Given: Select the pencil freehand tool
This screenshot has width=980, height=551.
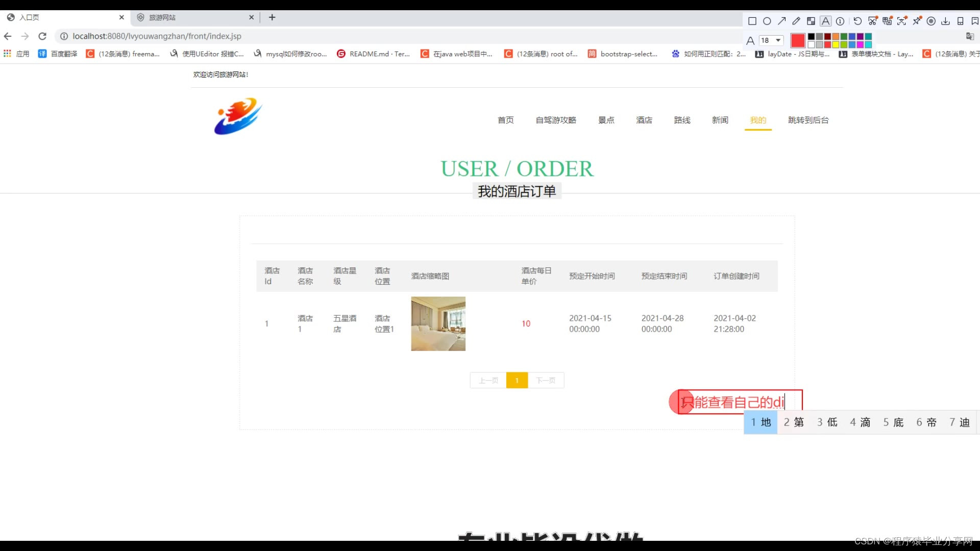Looking at the screenshot, I should (x=796, y=21).
